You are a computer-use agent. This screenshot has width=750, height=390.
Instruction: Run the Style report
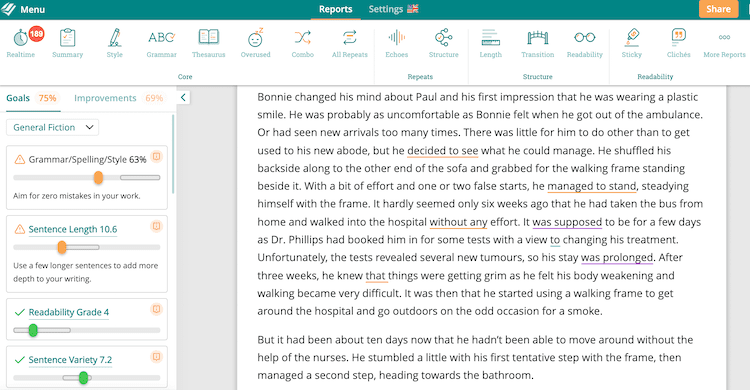tap(114, 43)
